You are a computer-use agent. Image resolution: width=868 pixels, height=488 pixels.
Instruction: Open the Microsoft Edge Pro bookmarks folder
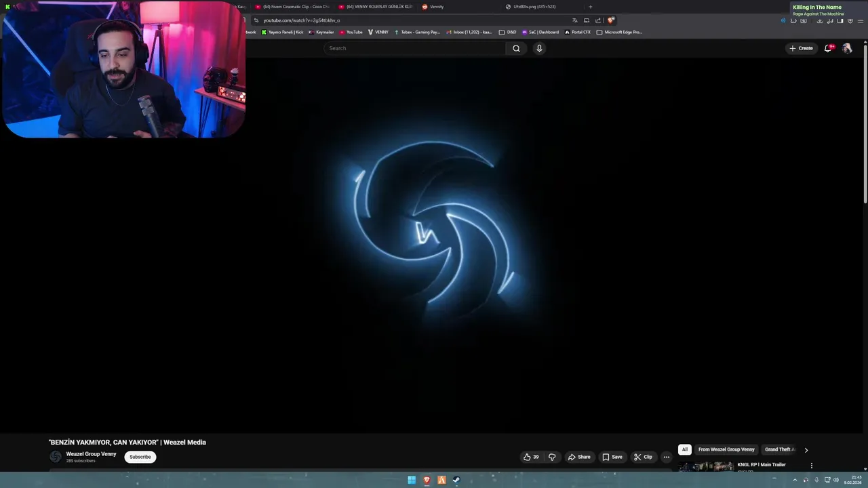[619, 32]
